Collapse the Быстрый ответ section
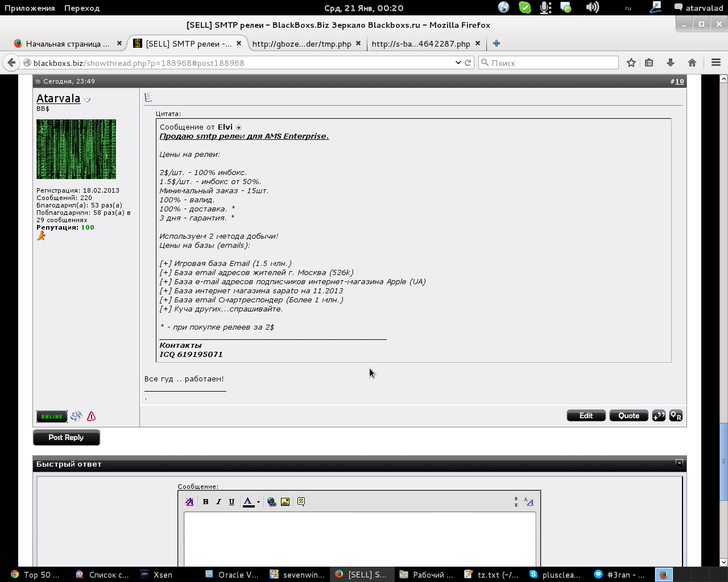Viewport: 728px width, 582px height. [679, 463]
